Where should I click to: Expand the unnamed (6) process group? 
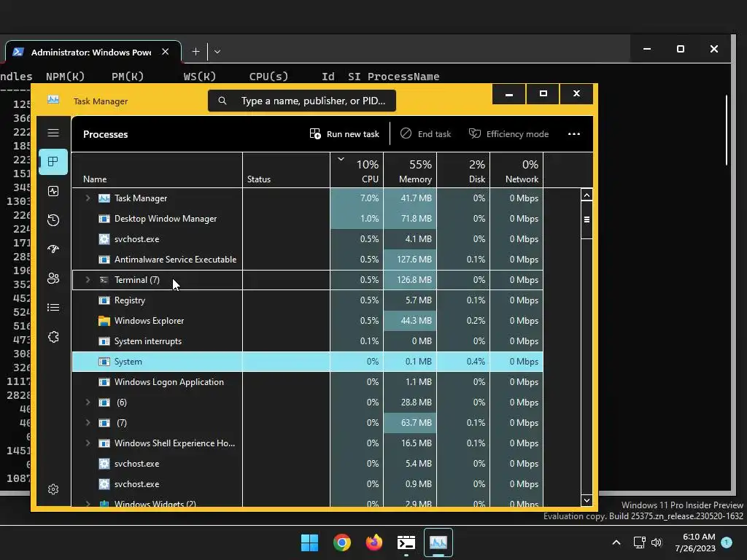pyautogui.click(x=88, y=402)
